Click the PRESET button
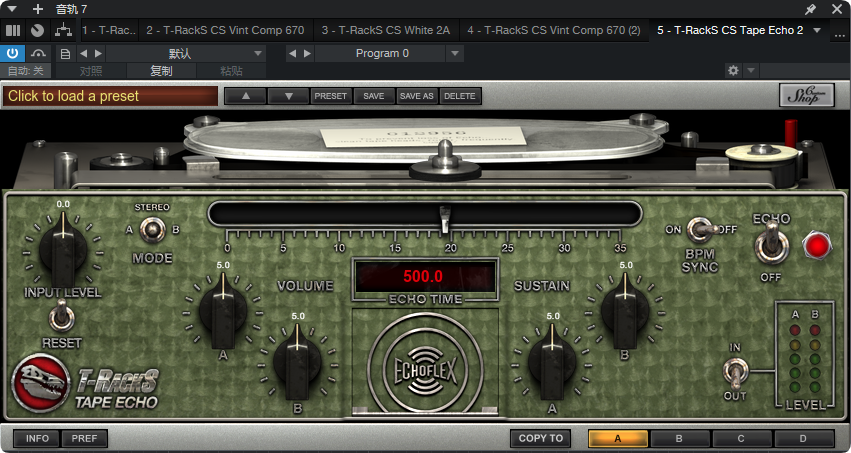Image resolution: width=851 pixels, height=453 pixels. coord(331,96)
